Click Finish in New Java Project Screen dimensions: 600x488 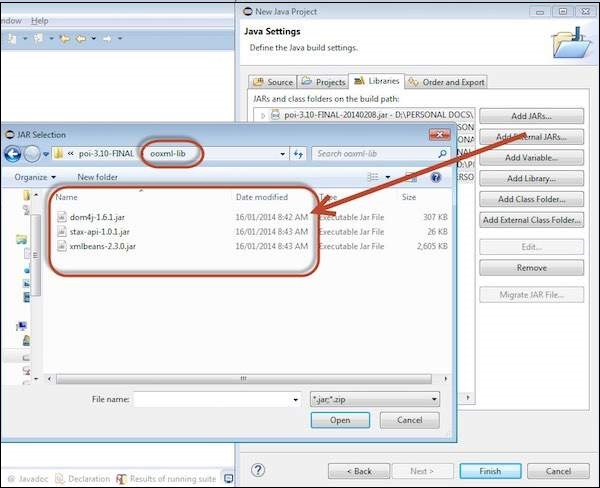point(490,471)
